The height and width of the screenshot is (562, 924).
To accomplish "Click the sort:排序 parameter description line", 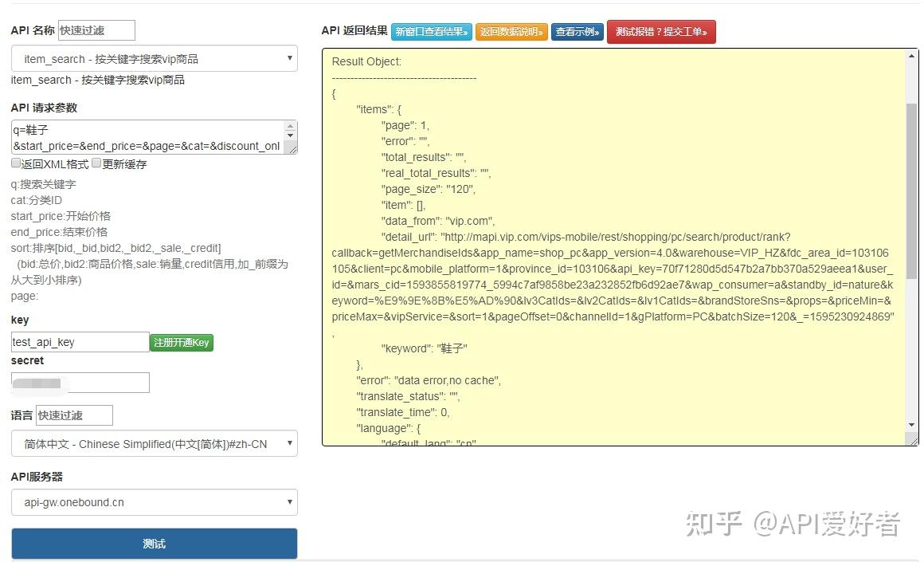I will click(115, 248).
